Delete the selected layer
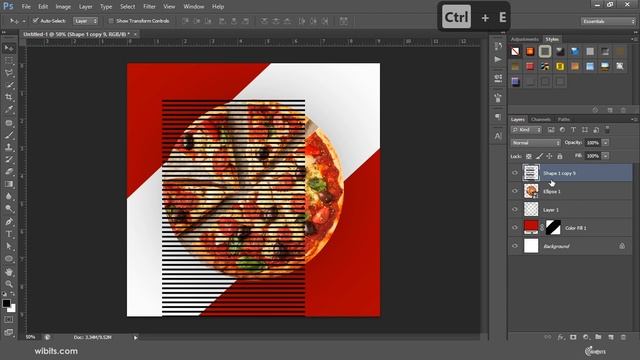The height and width of the screenshot is (360, 640). [623, 337]
